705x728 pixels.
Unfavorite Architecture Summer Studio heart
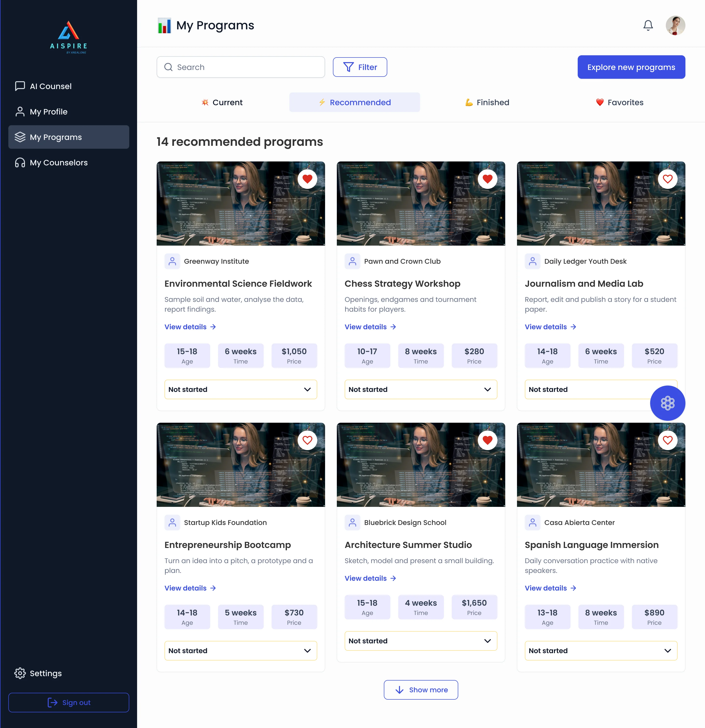coord(488,440)
